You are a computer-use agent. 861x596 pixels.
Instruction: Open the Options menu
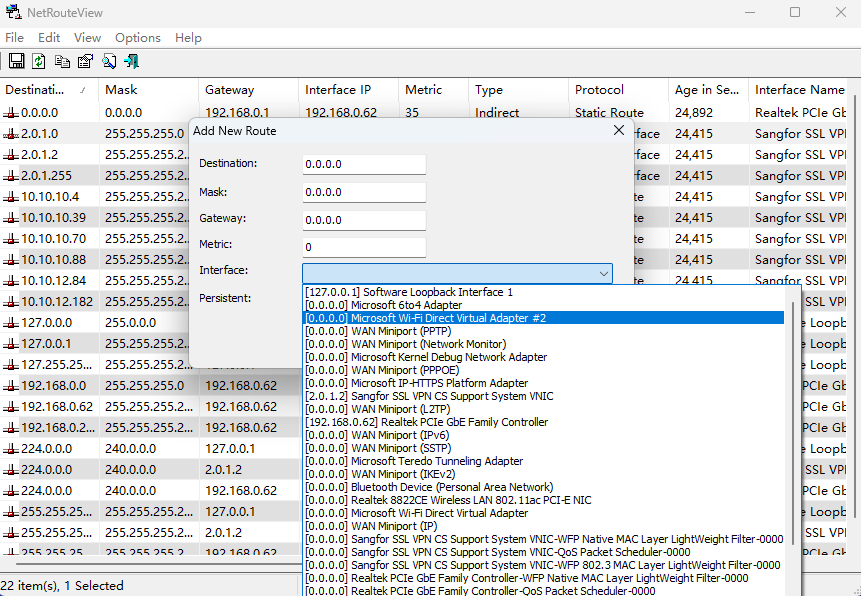pyautogui.click(x=138, y=37)
